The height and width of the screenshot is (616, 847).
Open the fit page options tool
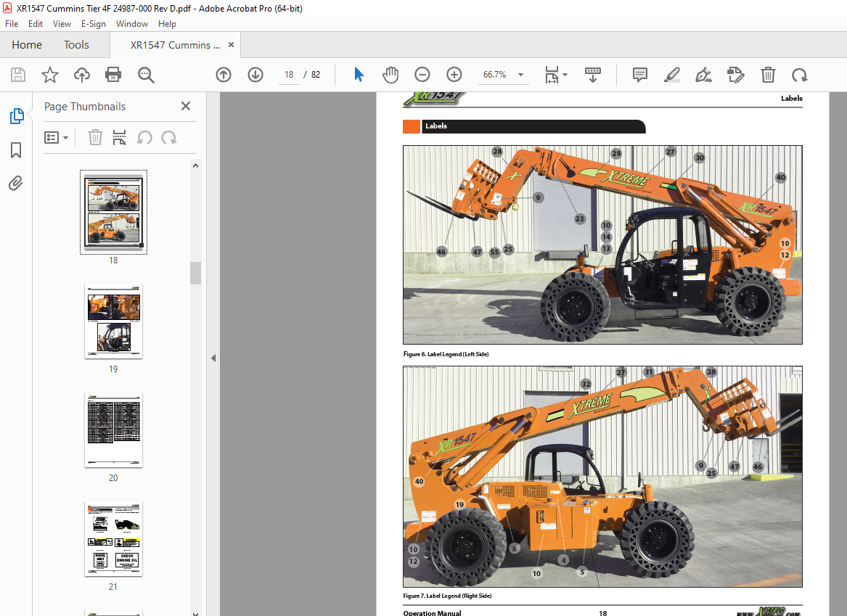point(552,75)
